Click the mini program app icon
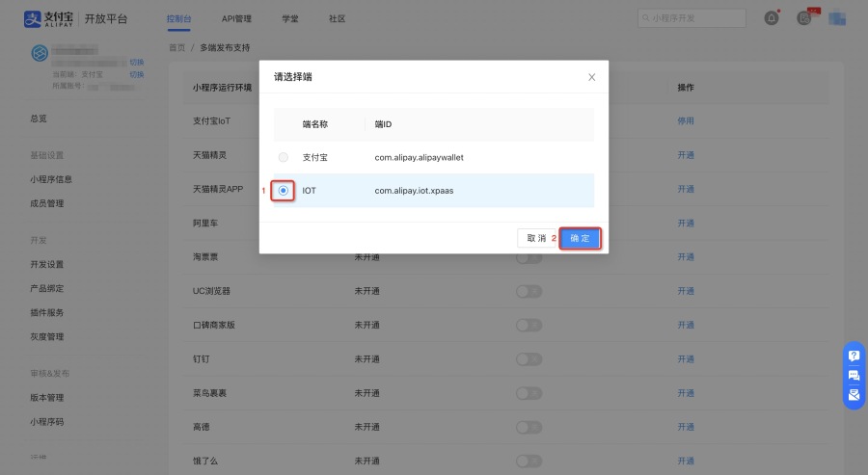 pos(40,53)
